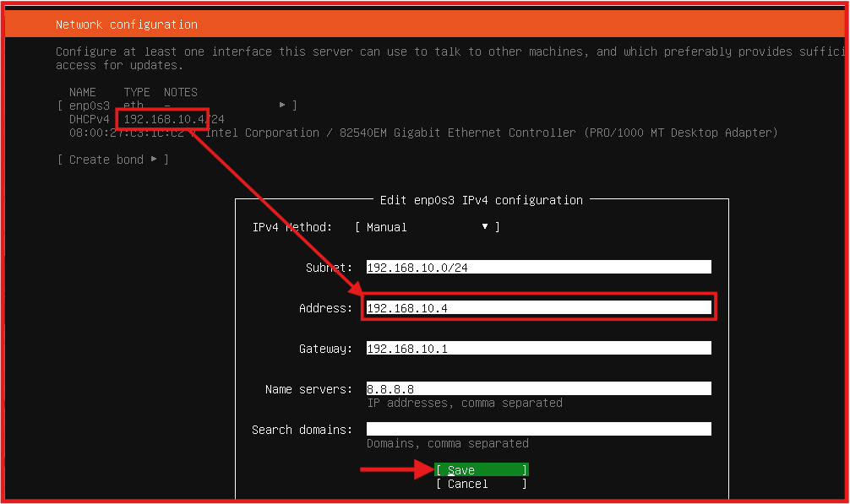
Task: Select the Gateway input field
Action: (x=538, y=349)
